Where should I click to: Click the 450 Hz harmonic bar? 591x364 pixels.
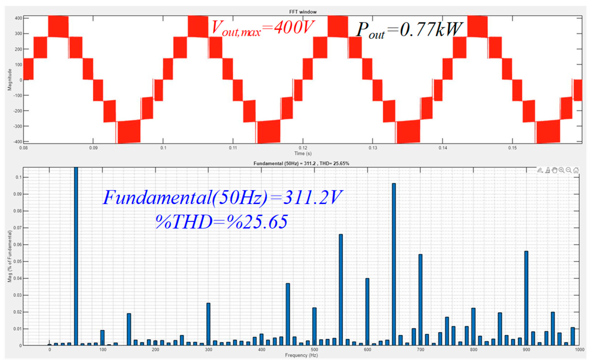288,314
